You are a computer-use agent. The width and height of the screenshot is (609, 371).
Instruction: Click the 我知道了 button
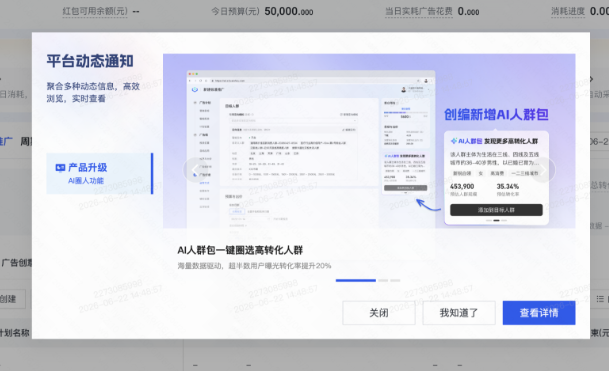pyautogui.click(x=459, y=313)
